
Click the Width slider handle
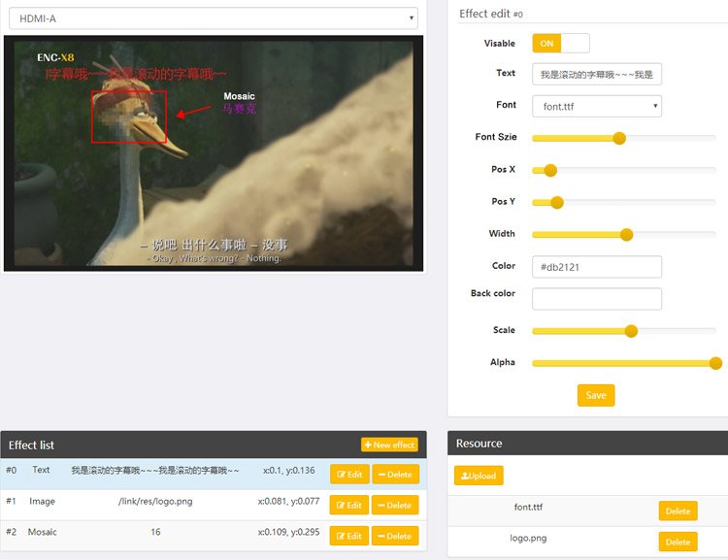tap(626, 235)
